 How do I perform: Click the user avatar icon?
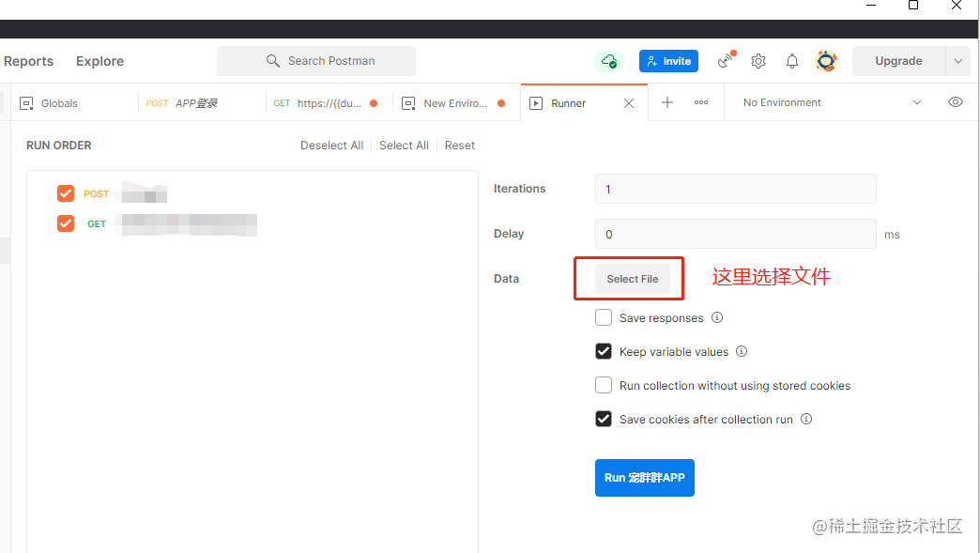[x=826, y=61]
